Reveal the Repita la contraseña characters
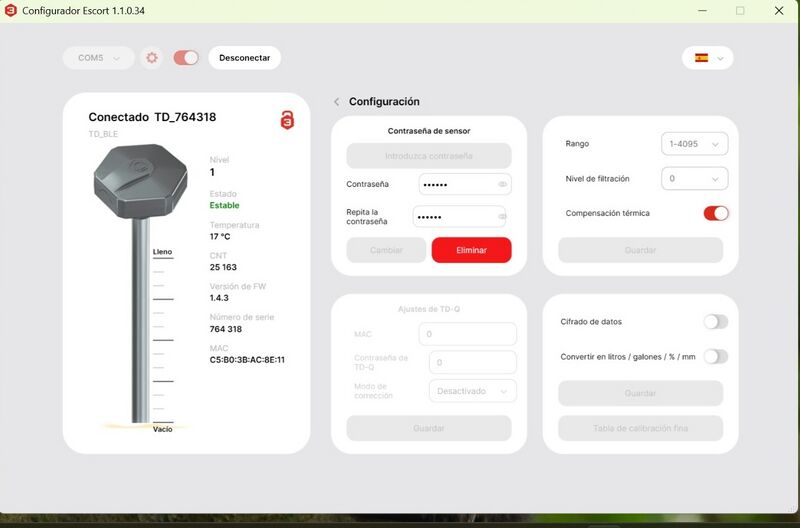Screen dimensions: 800x528 click(x=502, y=217)
